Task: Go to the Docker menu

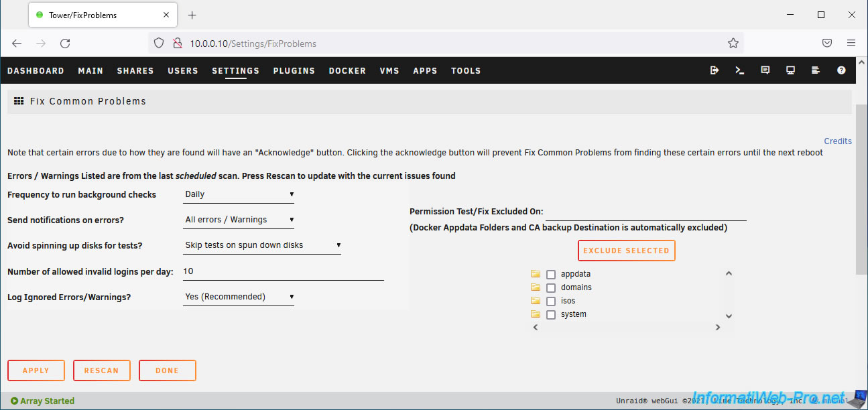Action: point(347,70)
